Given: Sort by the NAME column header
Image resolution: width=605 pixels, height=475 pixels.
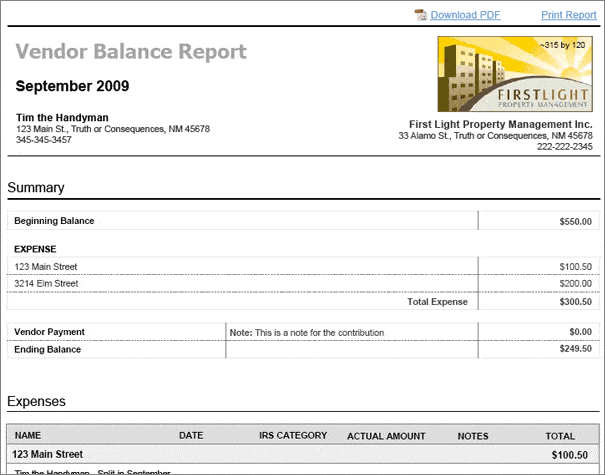Looking at the screenshot, I should pyautogui.click(x=28, y=436).
